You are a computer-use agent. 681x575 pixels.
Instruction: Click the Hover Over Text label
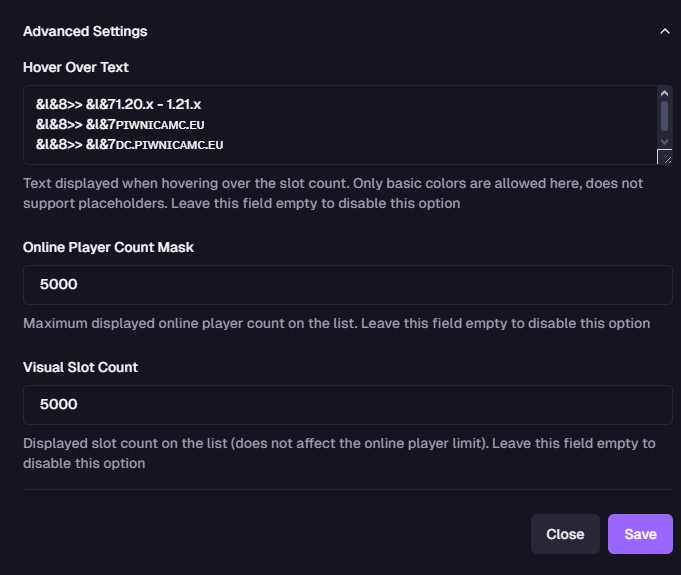tap(76, 67)
